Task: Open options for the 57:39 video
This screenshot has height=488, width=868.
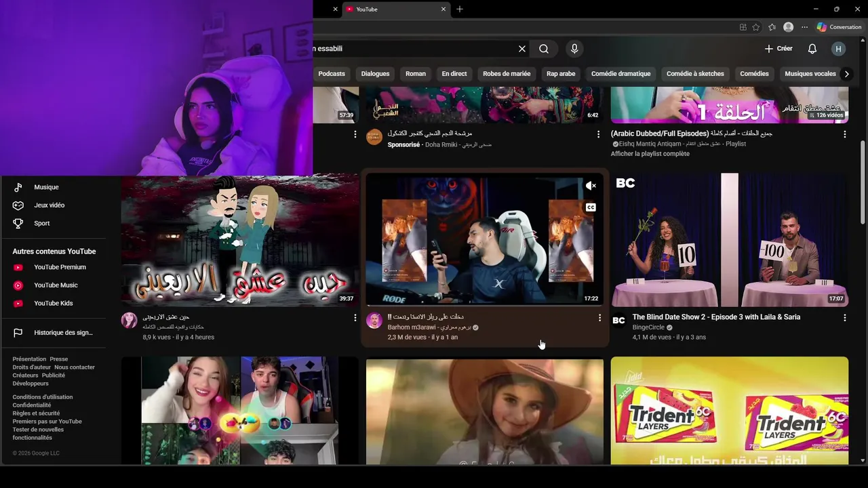Action: click(x=355, y=134)
